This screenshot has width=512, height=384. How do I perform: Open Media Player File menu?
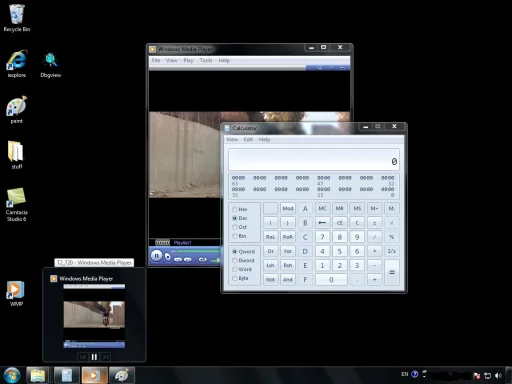click(x=156, y=60)
